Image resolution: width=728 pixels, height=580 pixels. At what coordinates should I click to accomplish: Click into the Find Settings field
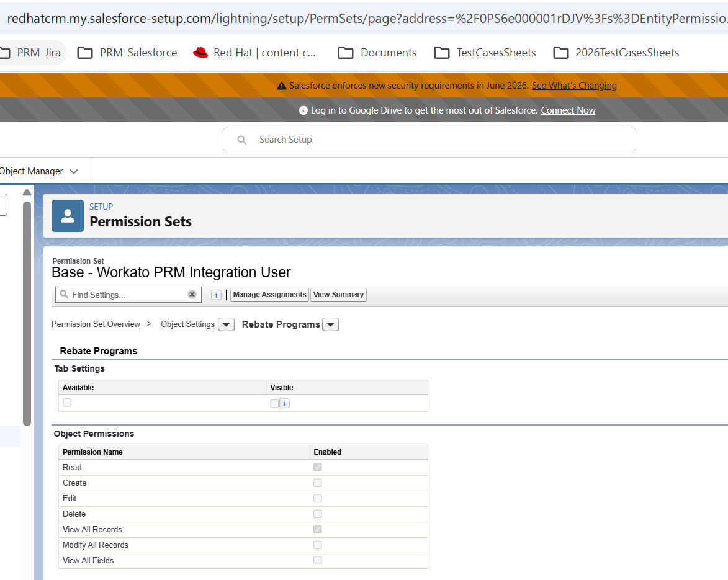pyautogui.click(x=128, y=295)
